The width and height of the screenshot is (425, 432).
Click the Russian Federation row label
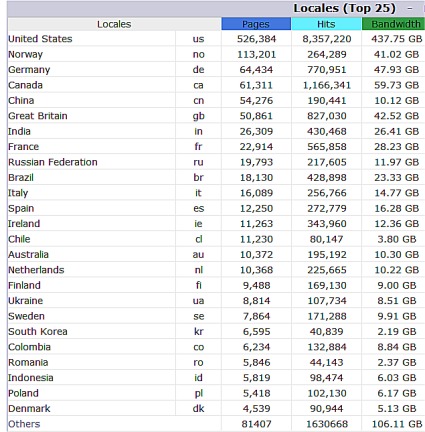pyautogui.click(x=53, y=162)
